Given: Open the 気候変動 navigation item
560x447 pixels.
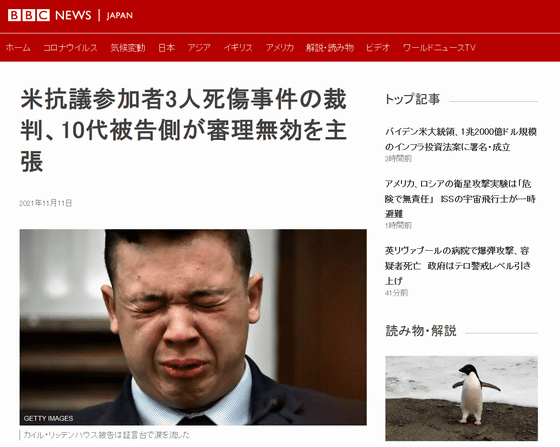Looking at the screenshot, I should [x=128, y=47].
